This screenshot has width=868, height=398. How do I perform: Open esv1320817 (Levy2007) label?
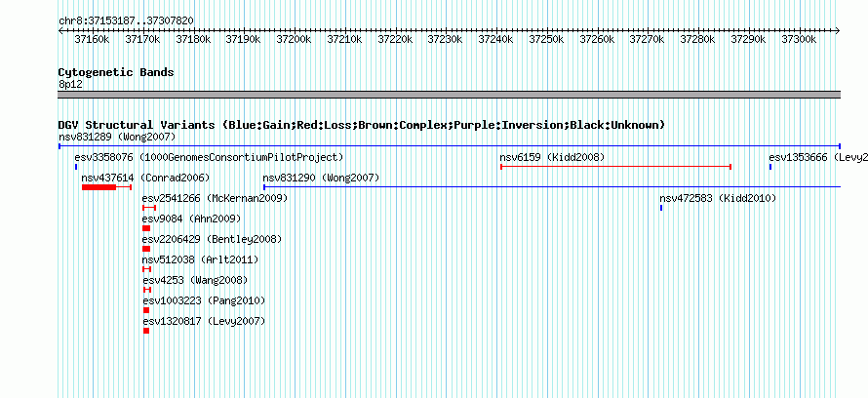click(204, 321)
